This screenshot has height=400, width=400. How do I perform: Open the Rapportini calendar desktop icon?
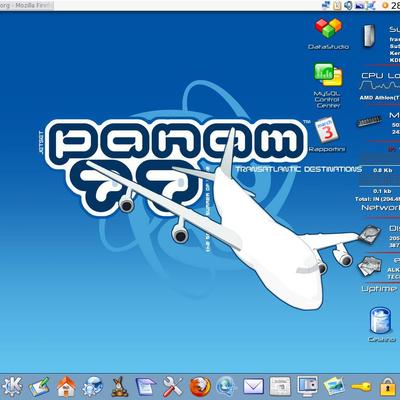(x=326, y=129)
